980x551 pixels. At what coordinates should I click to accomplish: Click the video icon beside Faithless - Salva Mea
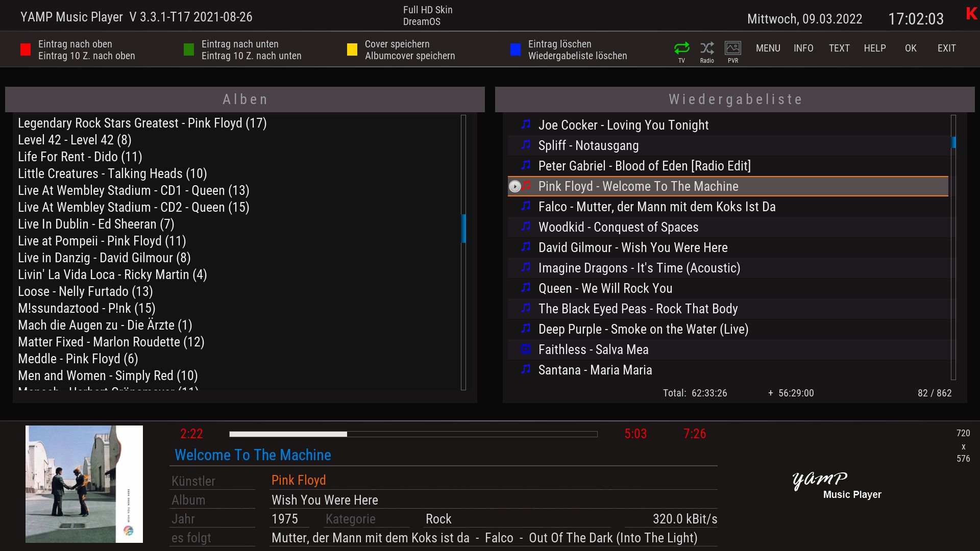coord(526,349)
